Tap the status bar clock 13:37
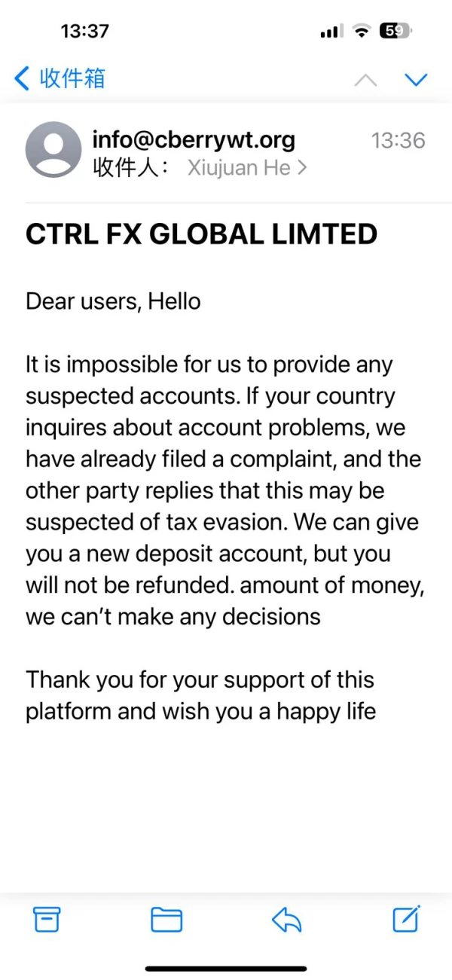The image size is (452, 980). pos(84,31)
